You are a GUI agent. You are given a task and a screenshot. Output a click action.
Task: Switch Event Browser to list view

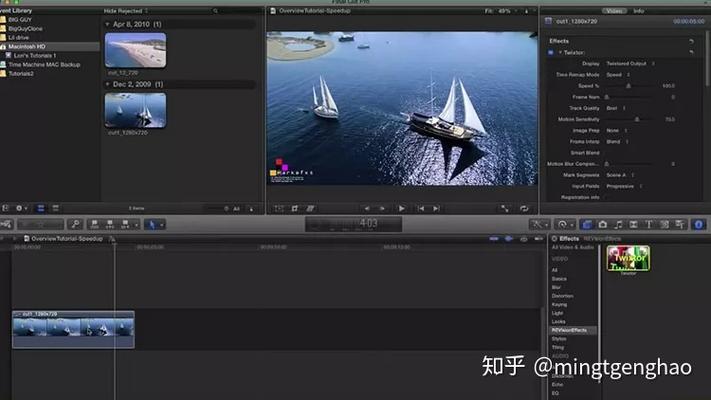[x=56, y=208]
